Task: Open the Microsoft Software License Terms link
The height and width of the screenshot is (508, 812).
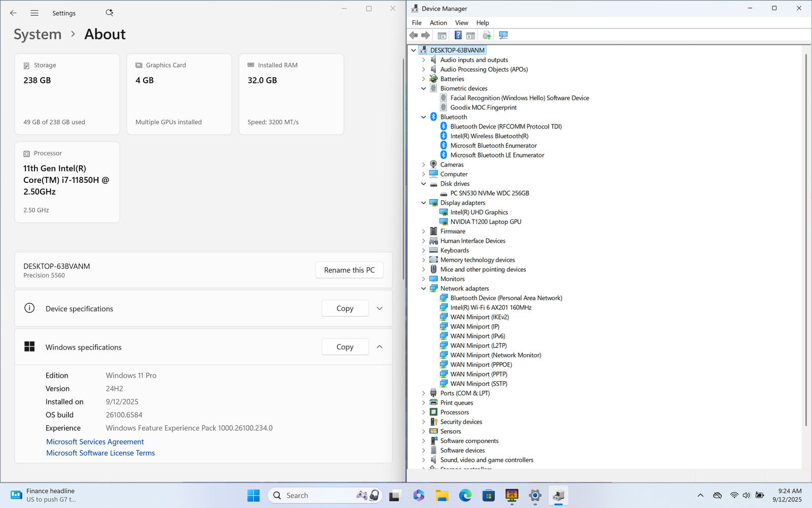Action: pyautogui.click(x=100, y=453)
